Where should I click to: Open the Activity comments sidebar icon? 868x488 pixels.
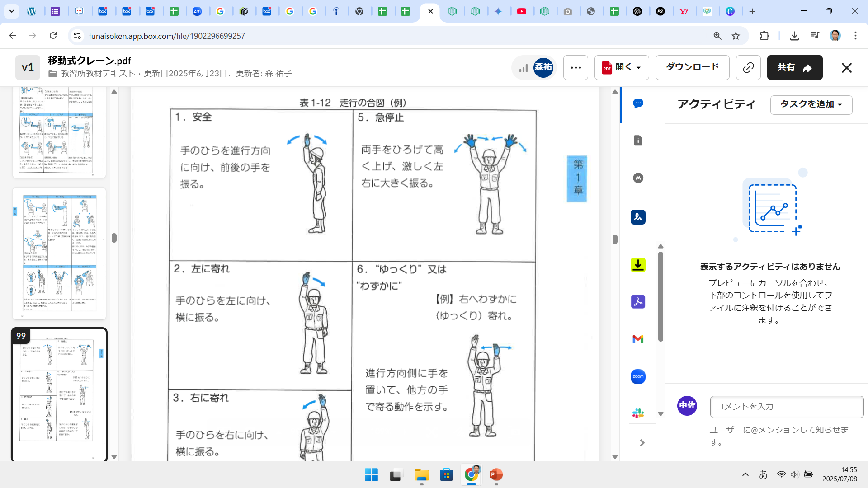click(638, 103)
